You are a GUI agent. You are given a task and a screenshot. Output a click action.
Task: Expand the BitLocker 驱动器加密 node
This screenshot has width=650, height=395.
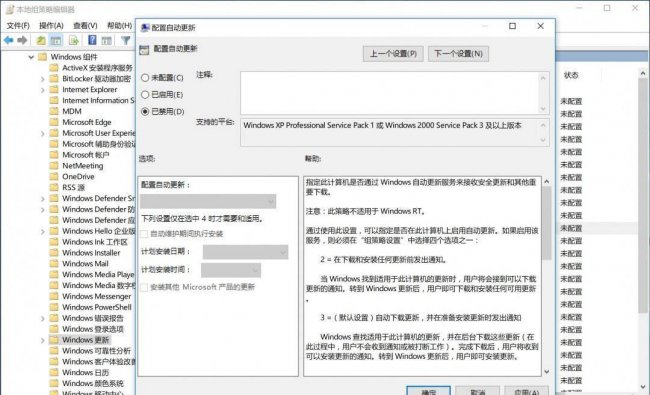(43, 79)
